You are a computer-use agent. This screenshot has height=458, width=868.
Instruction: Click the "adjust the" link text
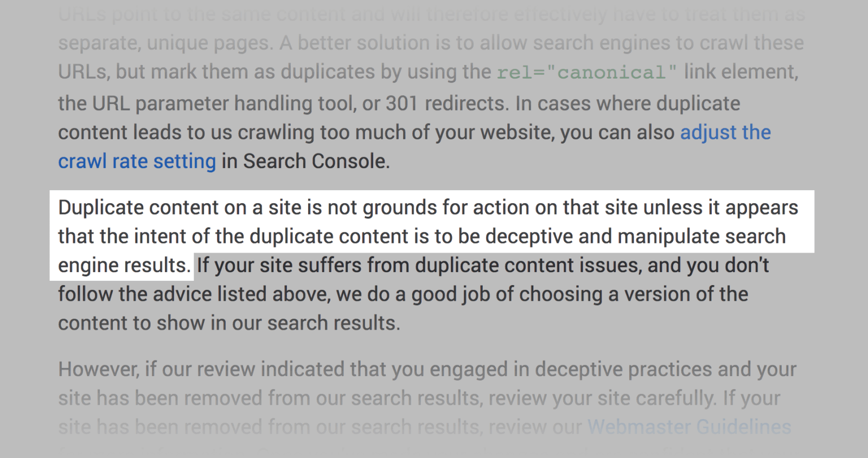[725, 133]
